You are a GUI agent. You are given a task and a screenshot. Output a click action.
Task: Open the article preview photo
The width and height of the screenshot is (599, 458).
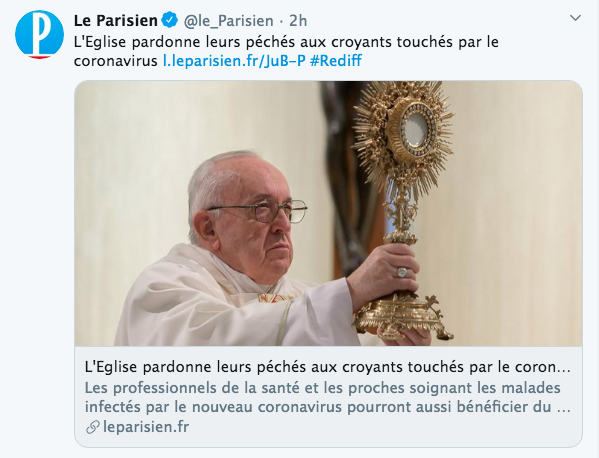click(x=329, y=214)
